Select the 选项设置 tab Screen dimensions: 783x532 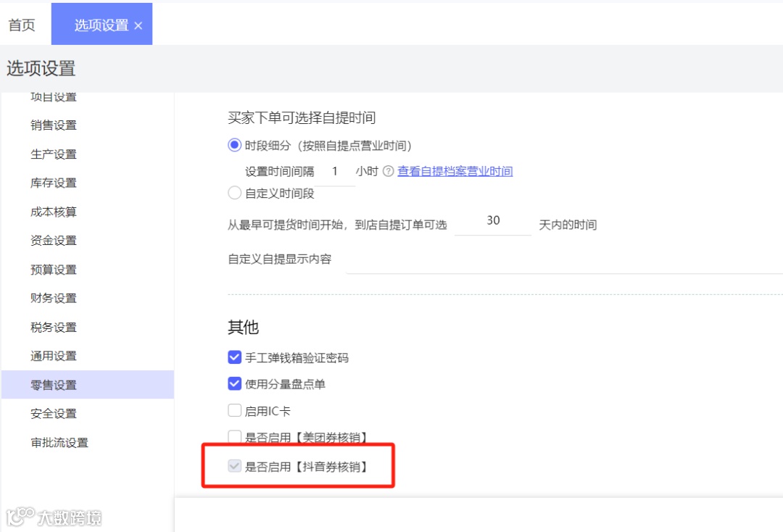102,24
